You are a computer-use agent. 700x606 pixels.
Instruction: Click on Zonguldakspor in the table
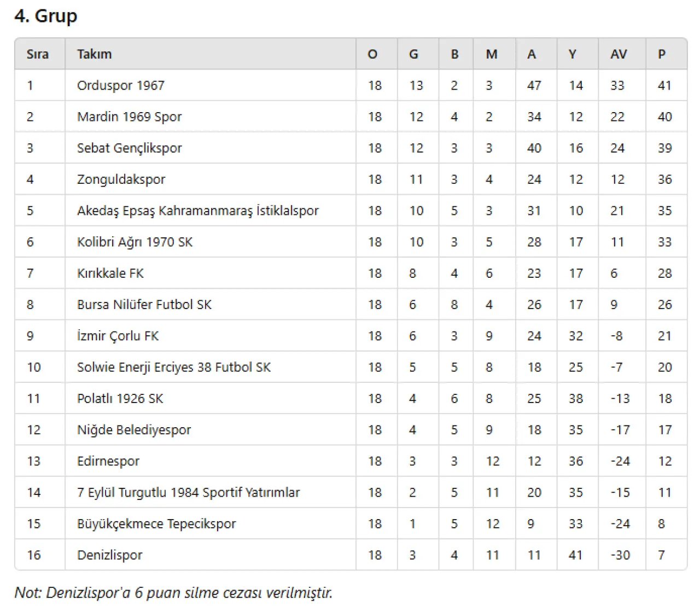121,179
